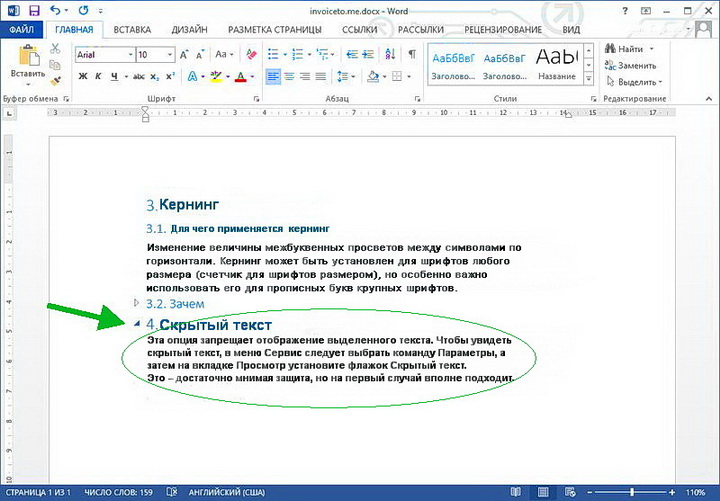Open the ВСТАВКА ribbon tab
Image resolution: width=720 pixels, height=501 pixels.
[132, 30]
